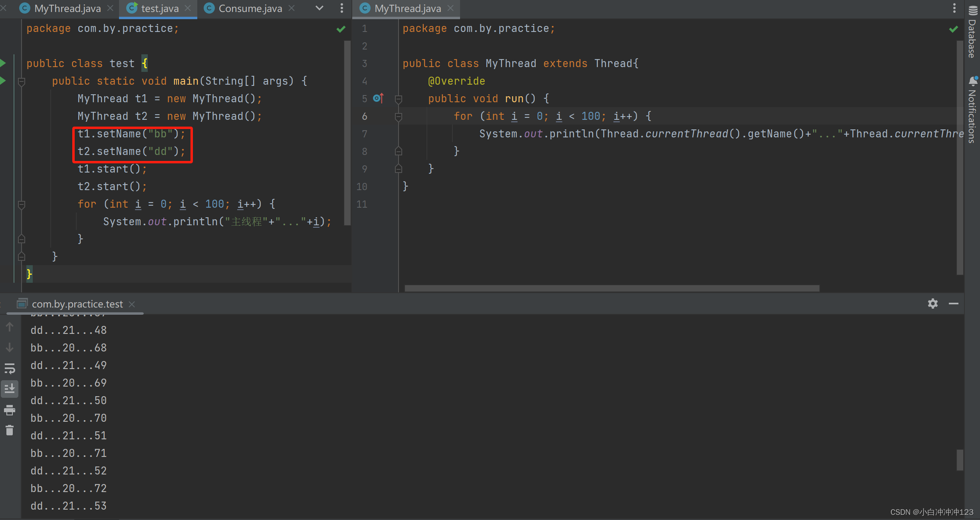Click the print console output icon
Screen dimensions: 980x520
coord(10,410)
